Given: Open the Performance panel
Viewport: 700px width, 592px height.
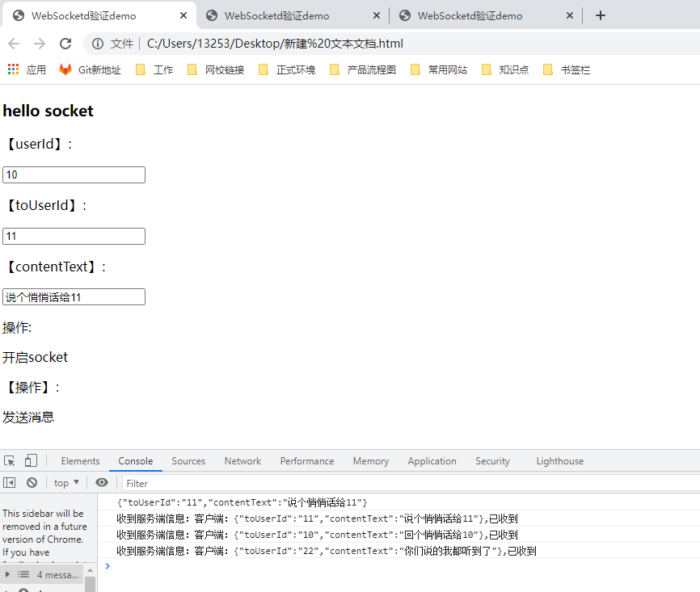Looking at the screenshot, I should click(x=307, y=461).
